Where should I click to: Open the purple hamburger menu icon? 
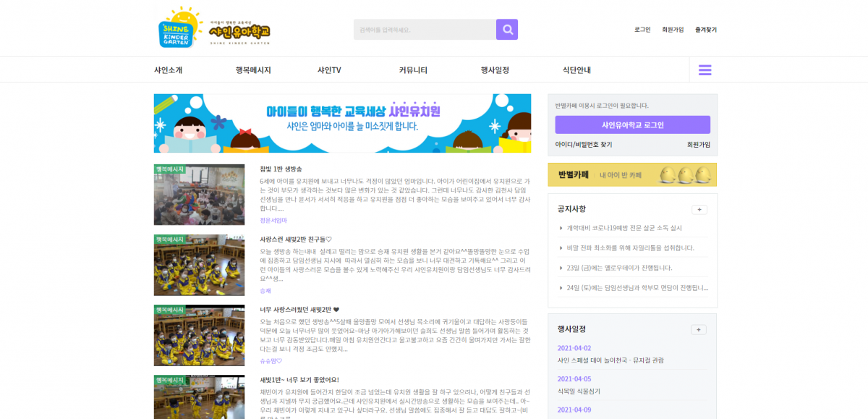click(x=704, y=69)
